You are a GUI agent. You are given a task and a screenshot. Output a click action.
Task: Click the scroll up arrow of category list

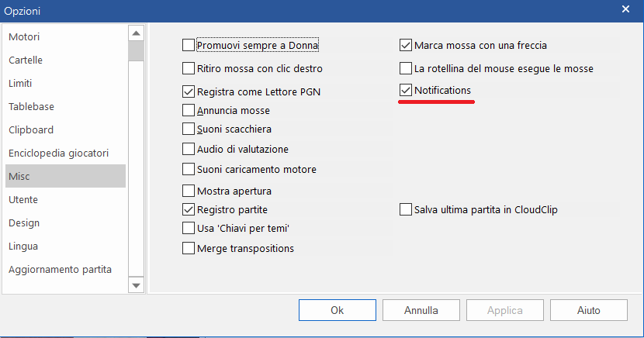click(x=136, y=33)
